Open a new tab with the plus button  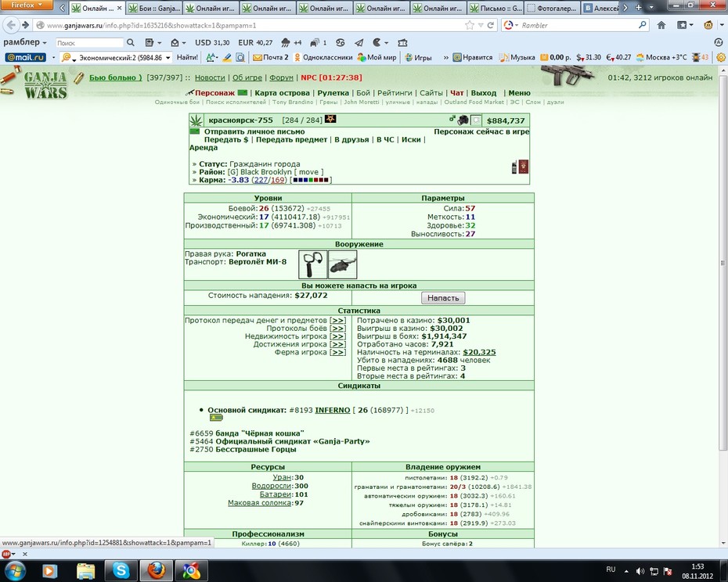[x=639, y=7]
